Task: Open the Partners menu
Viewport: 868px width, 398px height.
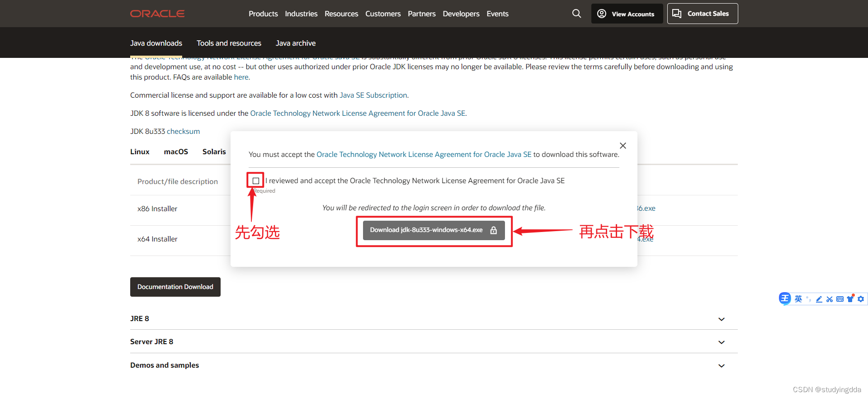Action: click(422, 14)
